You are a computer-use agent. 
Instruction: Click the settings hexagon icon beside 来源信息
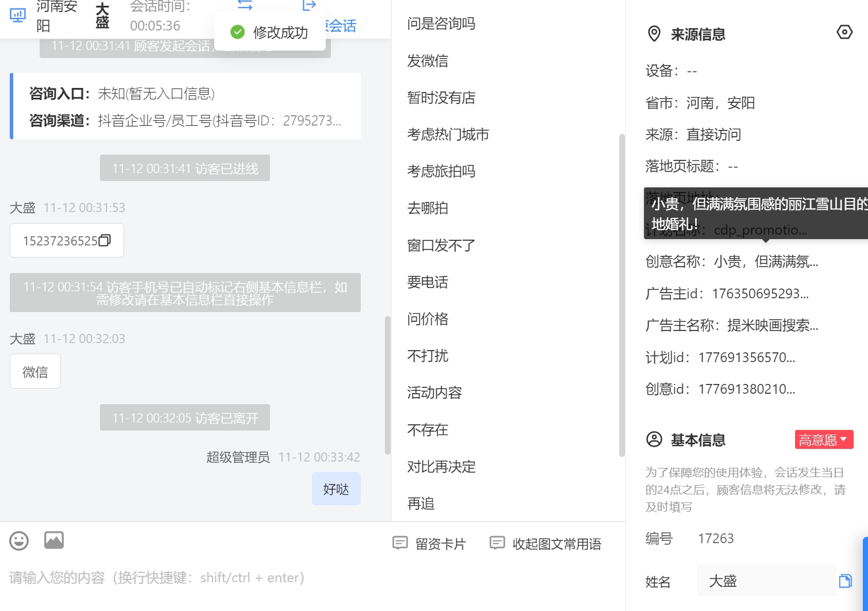click(x=844, y=32)
